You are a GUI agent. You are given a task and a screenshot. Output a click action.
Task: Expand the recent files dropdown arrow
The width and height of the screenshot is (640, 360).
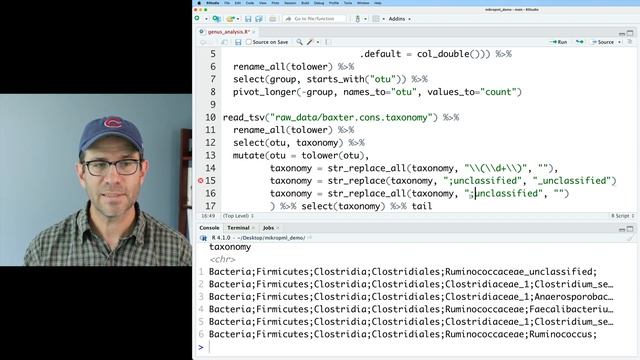(238, 19)
